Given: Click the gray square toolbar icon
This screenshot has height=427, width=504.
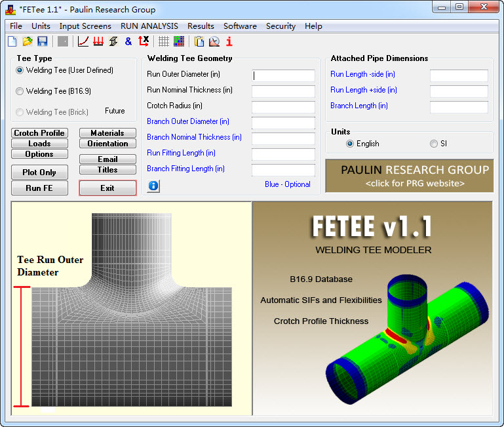Looking at the screenshot, I should pyautogui.click(x=63, y=41).
